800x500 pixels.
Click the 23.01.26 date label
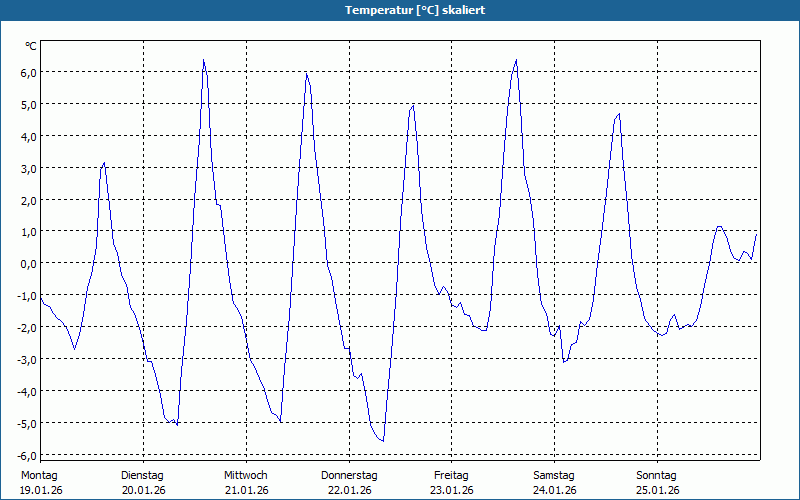pyautogui.click(x=452, y=490)
